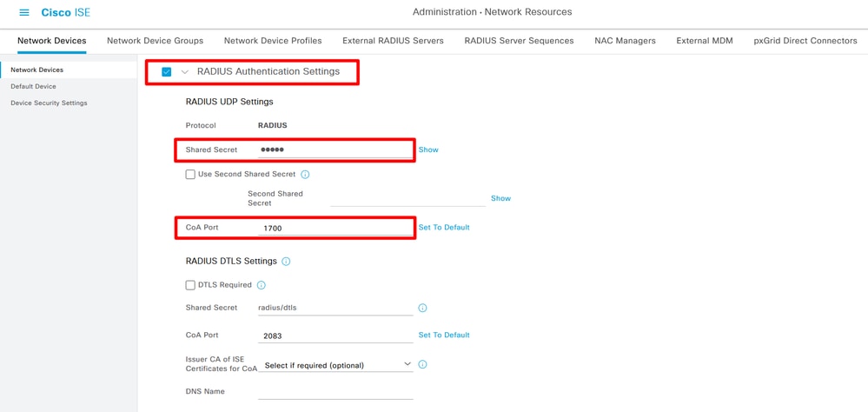Open the Issuer CA of ISE Certificates dropdown
The width and height of the screenshot is (868, 412).
pos(335,365)
